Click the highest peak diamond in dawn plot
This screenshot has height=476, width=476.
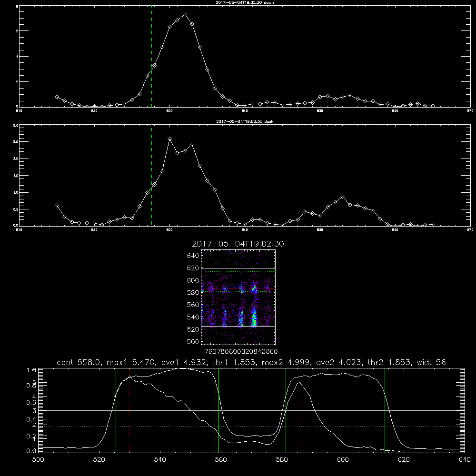185,15
